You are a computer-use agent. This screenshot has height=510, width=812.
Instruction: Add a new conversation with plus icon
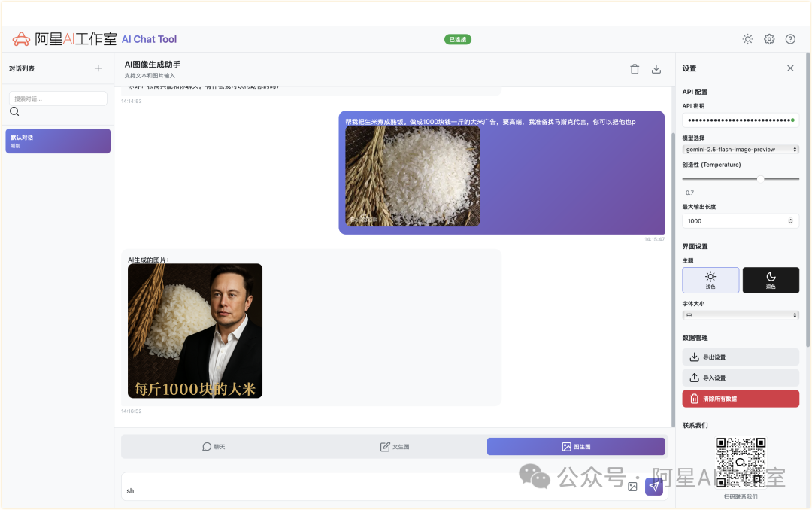tap(98, 68)
